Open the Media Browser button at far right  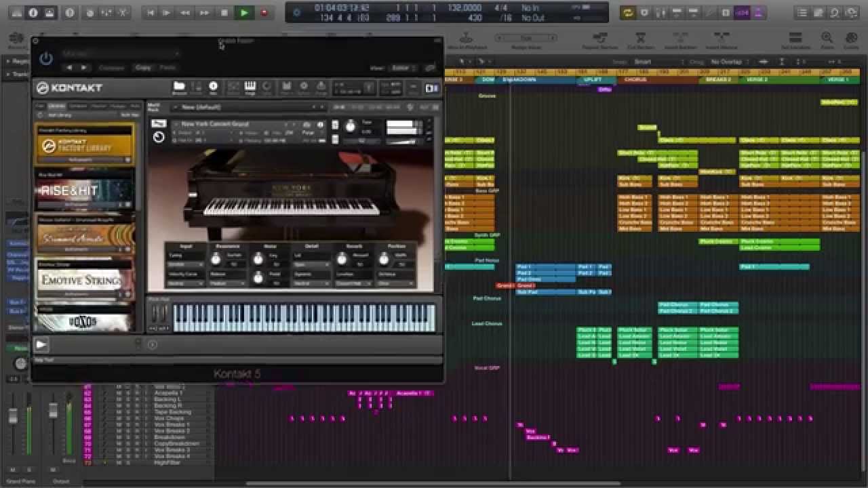[x=852, y=12]
